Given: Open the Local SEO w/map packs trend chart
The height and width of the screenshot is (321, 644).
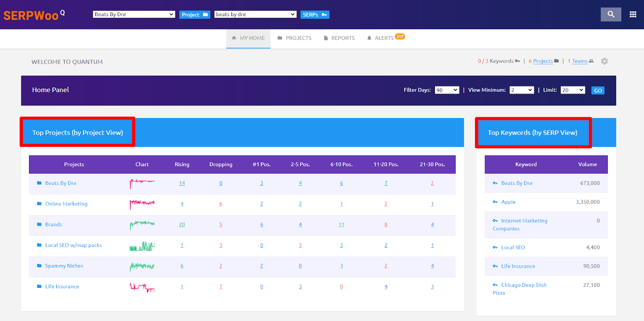Looking at the screenshot, I should coord(142,245).
